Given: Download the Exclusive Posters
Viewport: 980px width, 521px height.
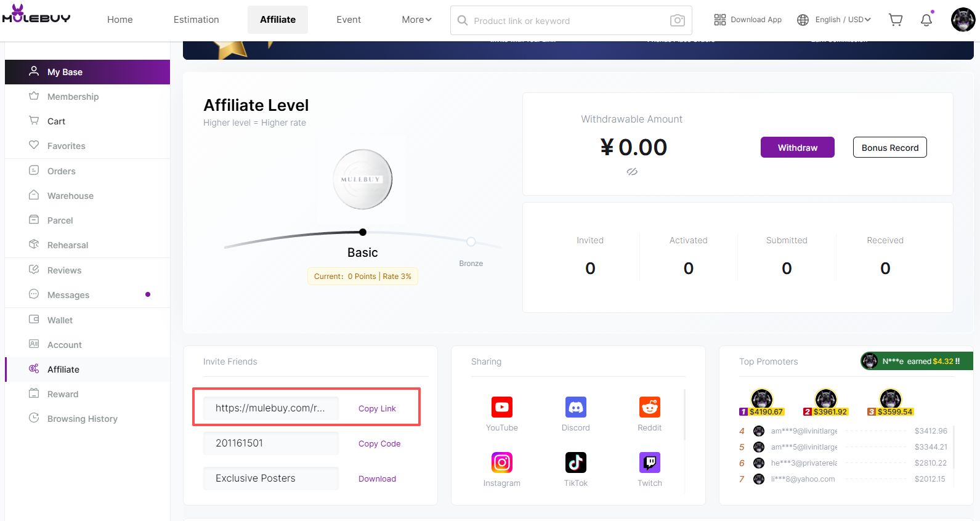Looking at the screenshot, I should (377, 479).
